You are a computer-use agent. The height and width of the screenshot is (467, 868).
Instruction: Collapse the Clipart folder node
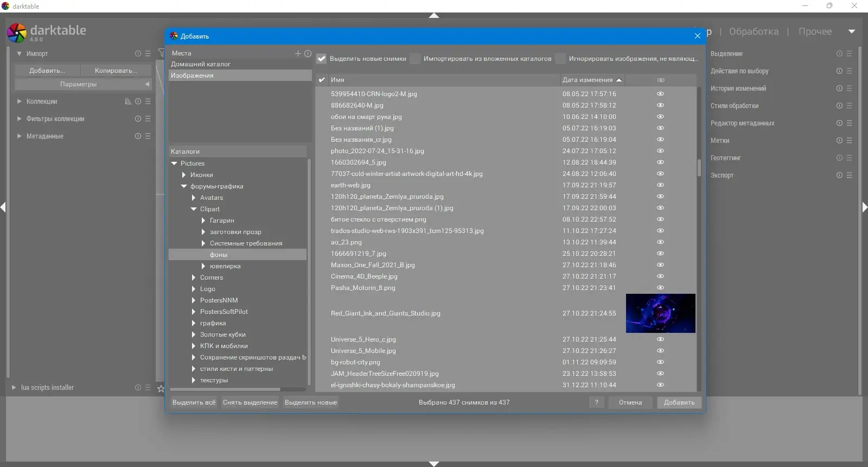click(194, 209)
